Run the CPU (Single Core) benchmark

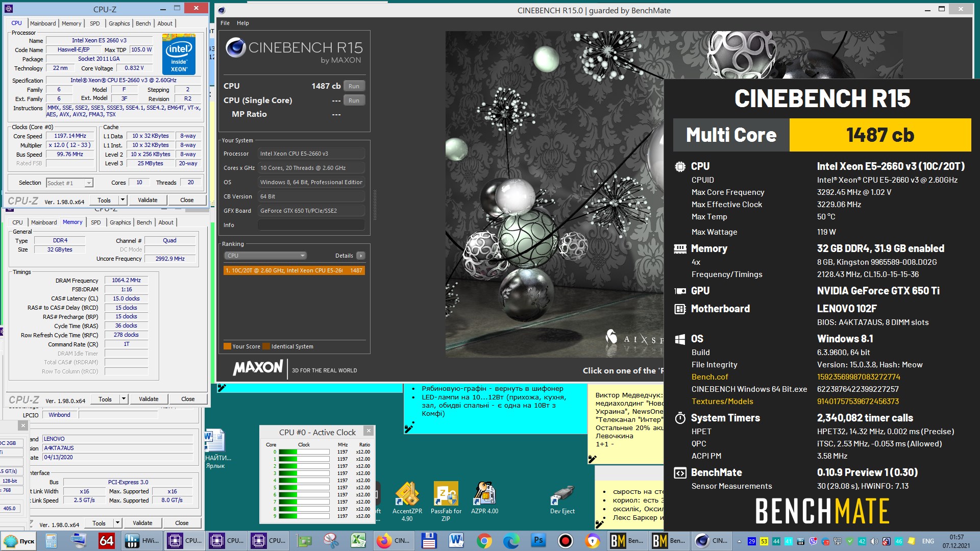(354, 101)
